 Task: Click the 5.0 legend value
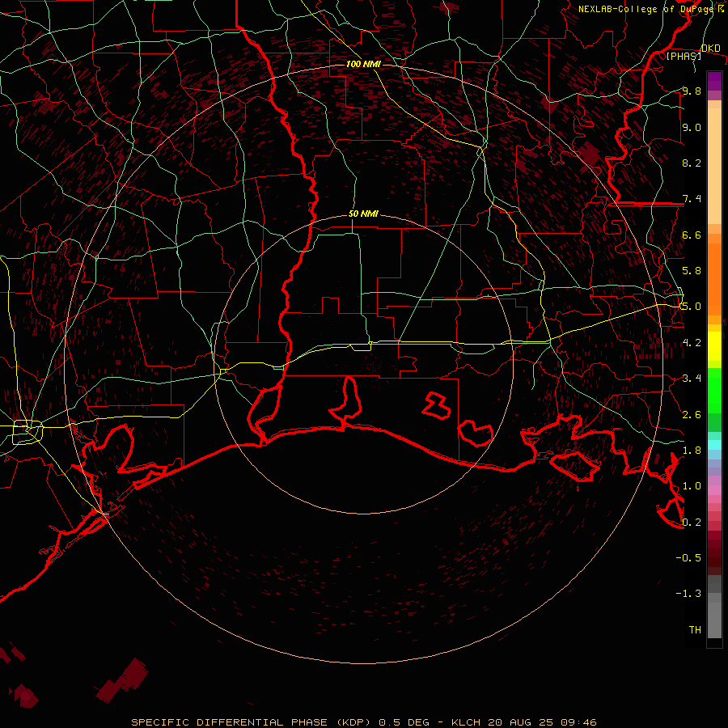[x=692, y=307]
